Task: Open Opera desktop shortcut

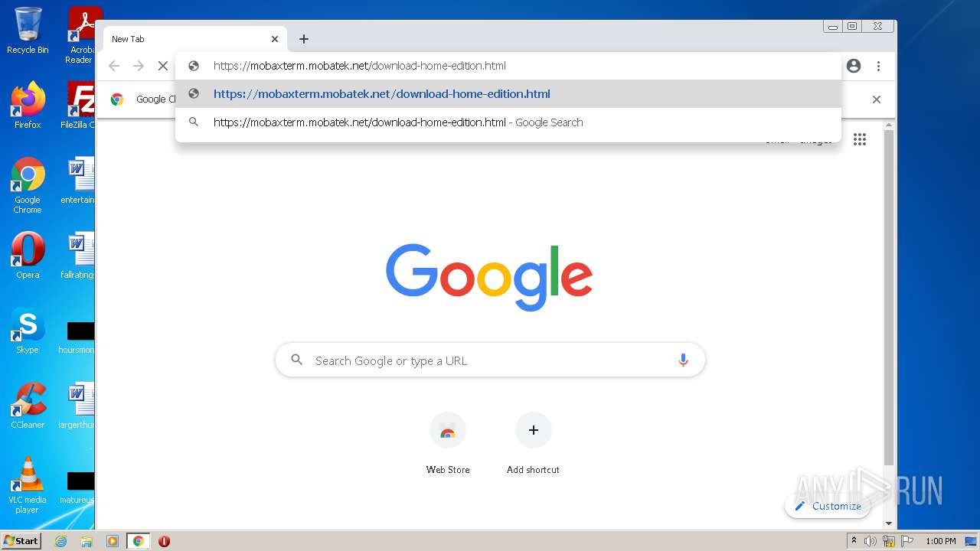Action: (28, 256)
